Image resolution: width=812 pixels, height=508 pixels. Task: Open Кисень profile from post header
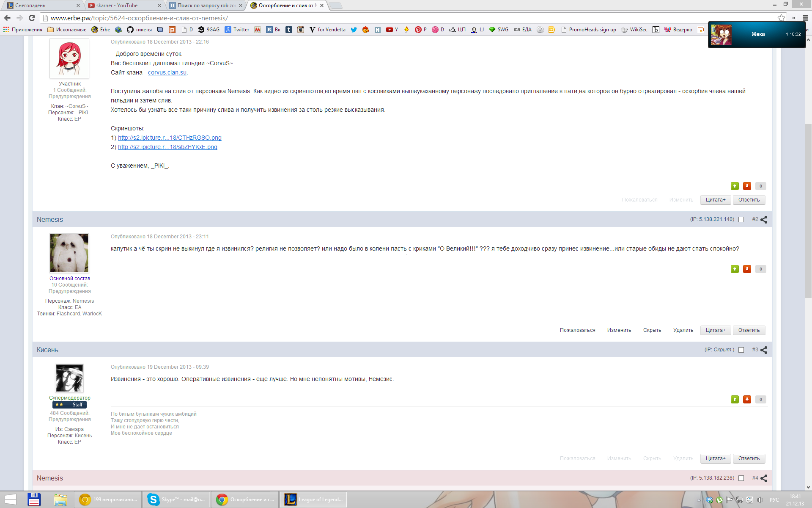[47, 350]
